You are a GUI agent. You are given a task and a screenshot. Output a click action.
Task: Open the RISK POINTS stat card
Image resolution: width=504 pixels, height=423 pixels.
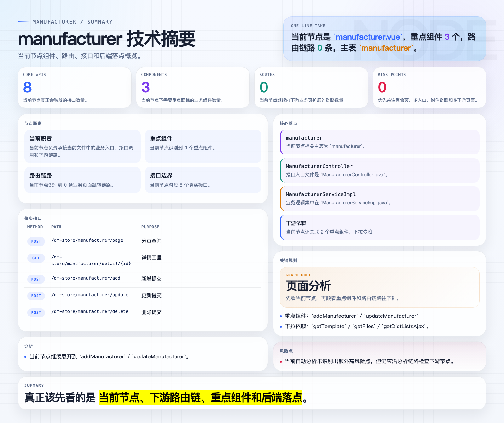[x=429, y=88]
